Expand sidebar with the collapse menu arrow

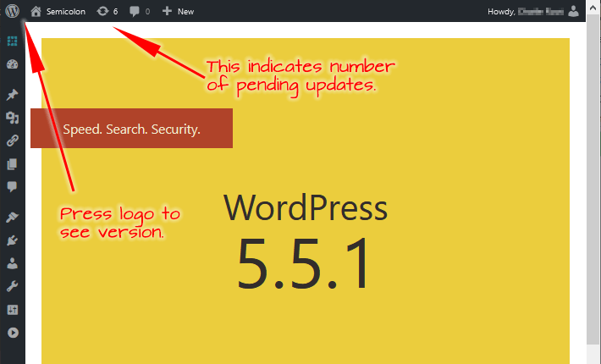(13, 333)
